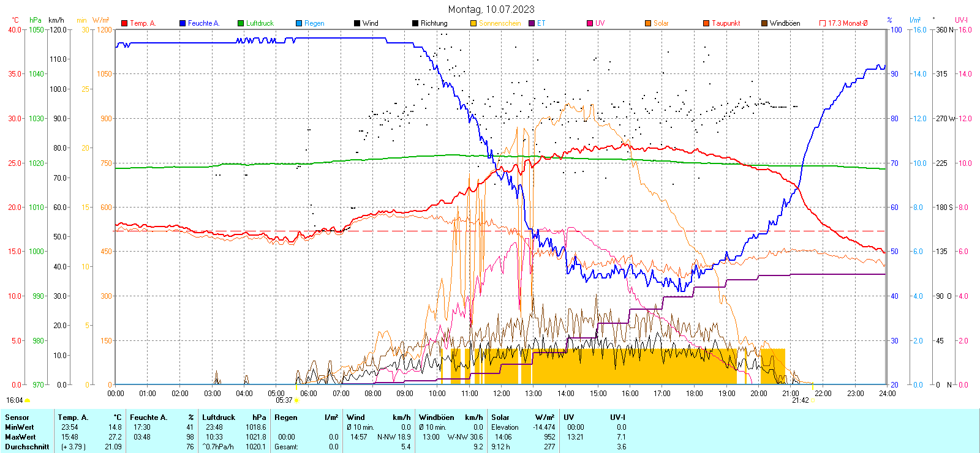
Task: Click the MaxWert row label
Action: pyautogui.click(x=20, y=437)
